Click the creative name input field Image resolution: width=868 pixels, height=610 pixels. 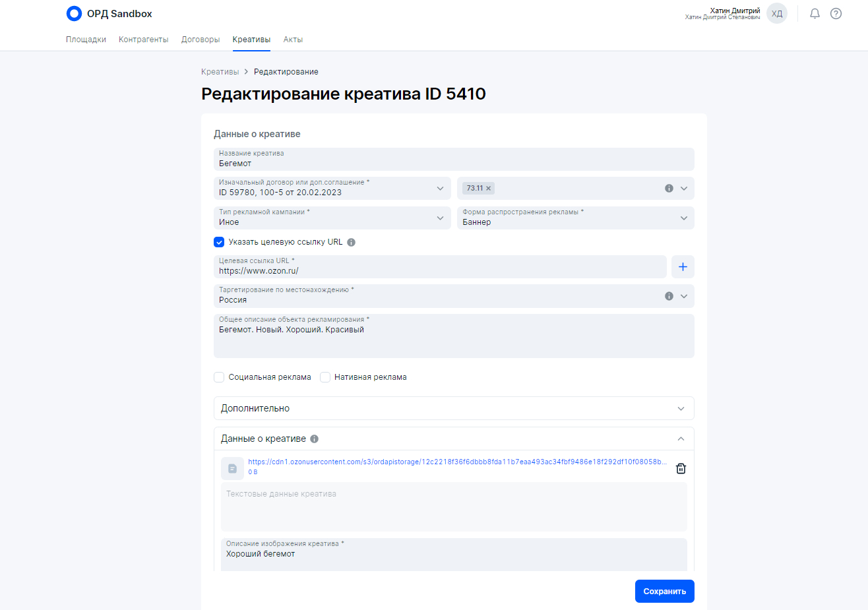[x=454, y=163]
